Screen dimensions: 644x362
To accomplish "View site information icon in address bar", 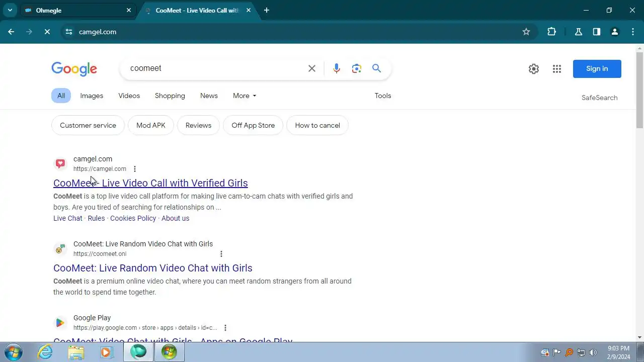I will click(x=69, y=32).
